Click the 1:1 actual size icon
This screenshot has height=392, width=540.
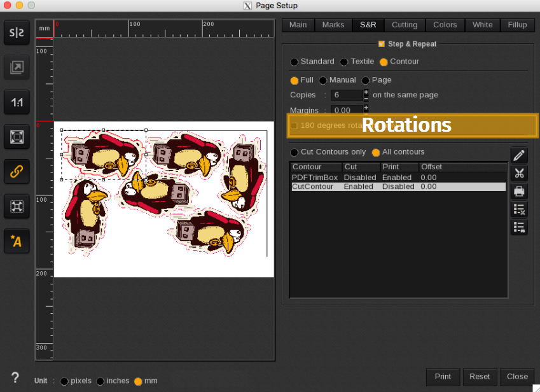pyautogui.click(x=17, y=102)
